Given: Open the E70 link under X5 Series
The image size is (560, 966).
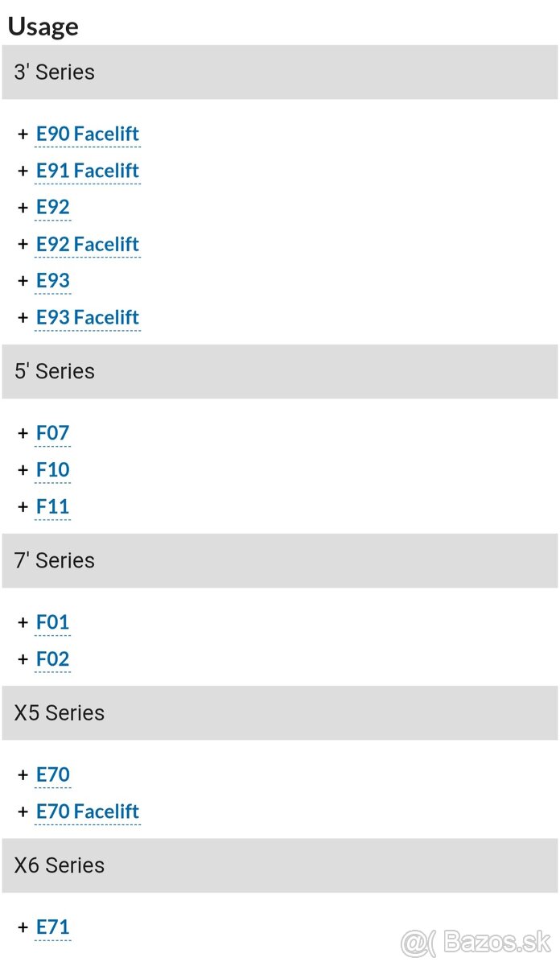Looking at the screenshot, I should point(53,774).
